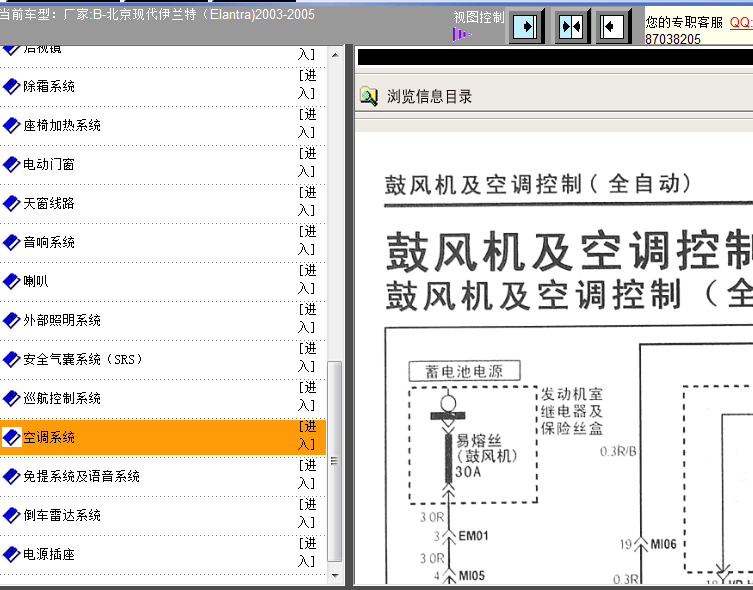
Task: Enter the 倒车雷达系统 section via 进入
Action: (x=307, y=514)
